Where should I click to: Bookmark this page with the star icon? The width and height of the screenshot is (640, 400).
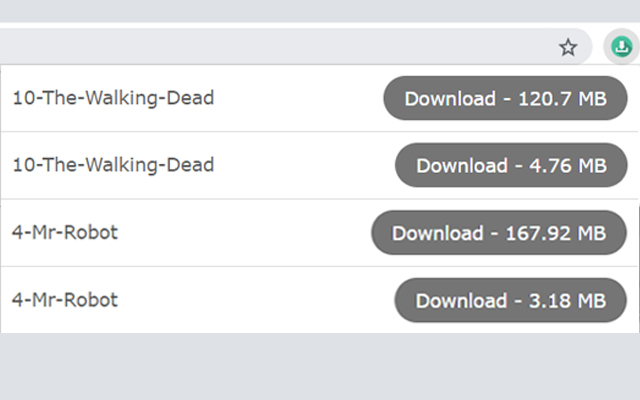coord(568,47)
